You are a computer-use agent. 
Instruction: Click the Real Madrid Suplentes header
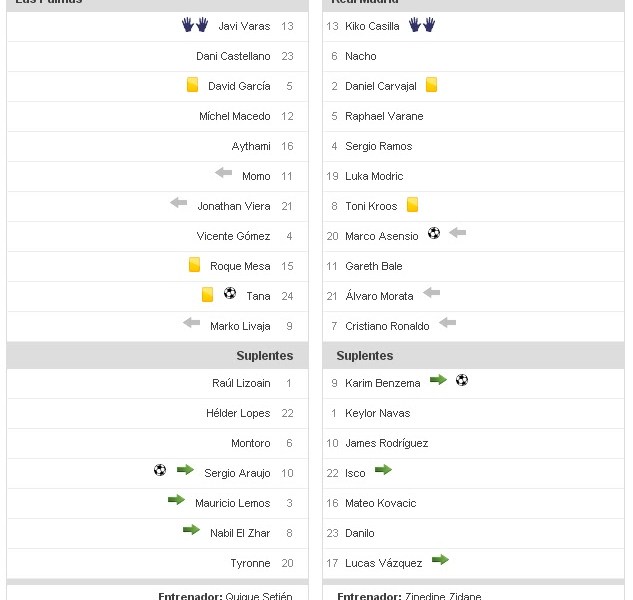point(365,356)
